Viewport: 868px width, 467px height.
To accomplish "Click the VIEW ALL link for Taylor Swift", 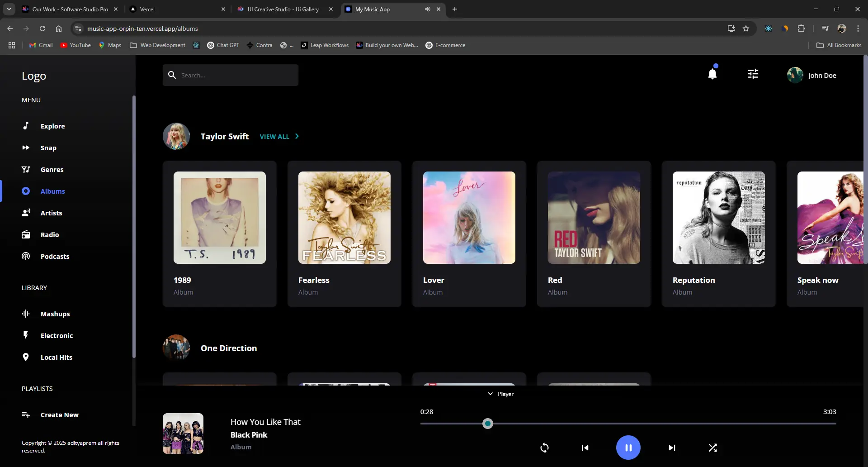I will pos(274,136).
